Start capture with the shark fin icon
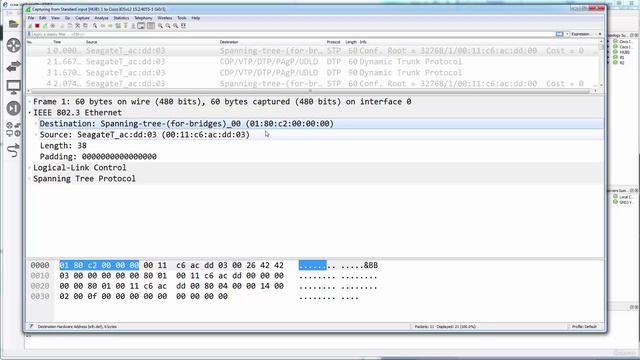The width and height of the screenshot is (640, 360). click(x=30, y=26)
